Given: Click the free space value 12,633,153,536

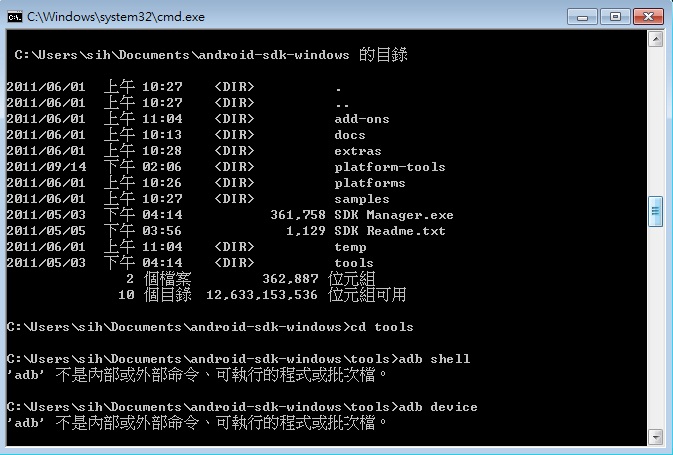Looking at the screenshot, I should (262, 295).
